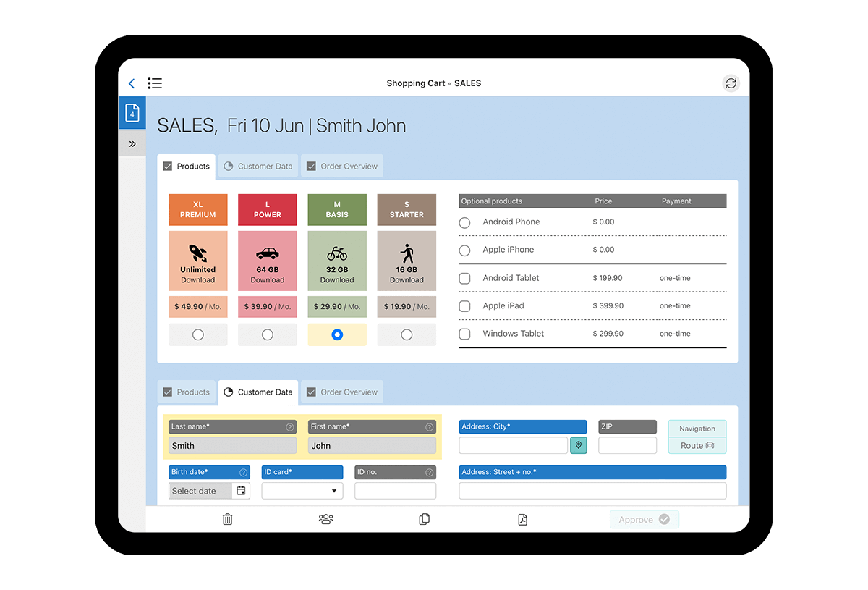
Task: Click the rocket Unlimited Download tile
Action: pos(198,261)
